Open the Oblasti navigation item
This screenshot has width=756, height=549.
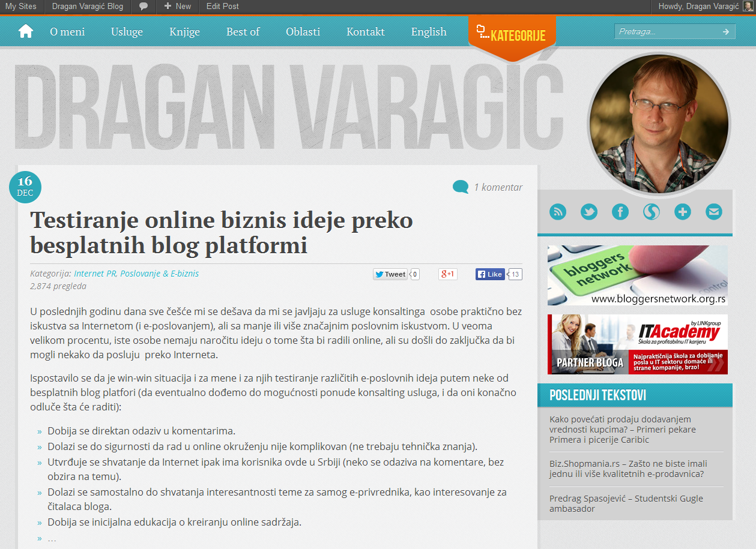[303, 32]
